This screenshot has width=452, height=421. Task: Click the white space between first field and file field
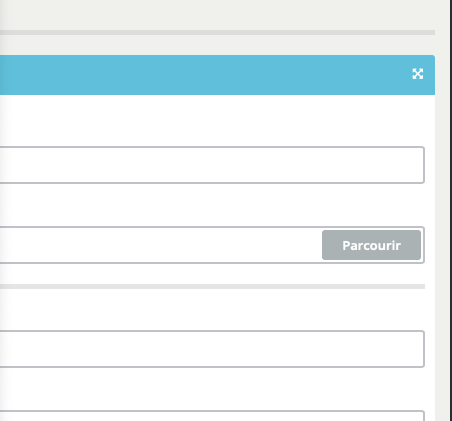click(212, 205)
